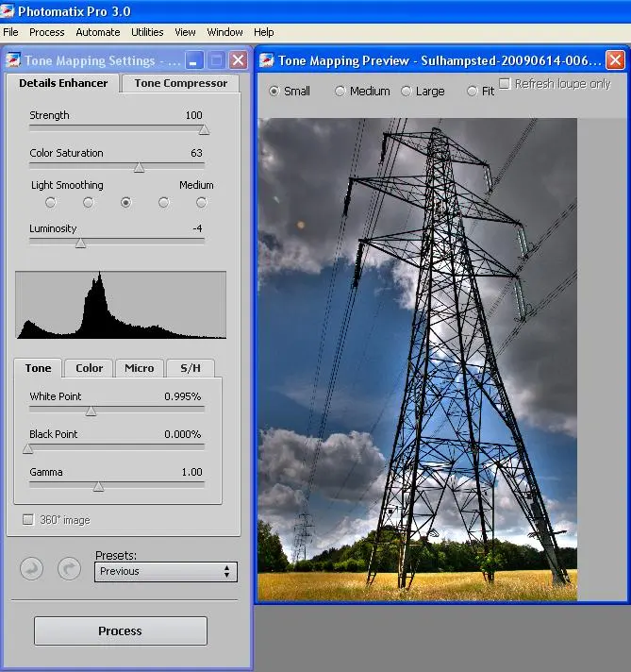This screenshot has height=672, width=631.
Task: Open the Window menu
Action: tap(224, 32)
